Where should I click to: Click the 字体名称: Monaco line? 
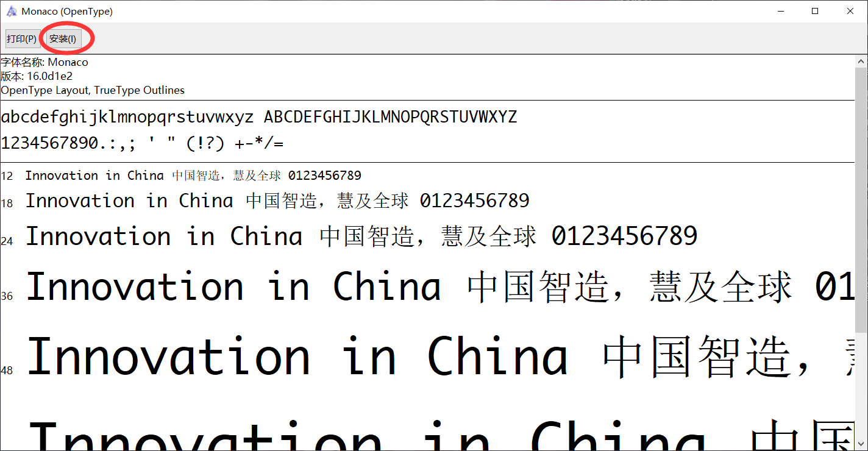pyautogui.click(x=44, y=62)
